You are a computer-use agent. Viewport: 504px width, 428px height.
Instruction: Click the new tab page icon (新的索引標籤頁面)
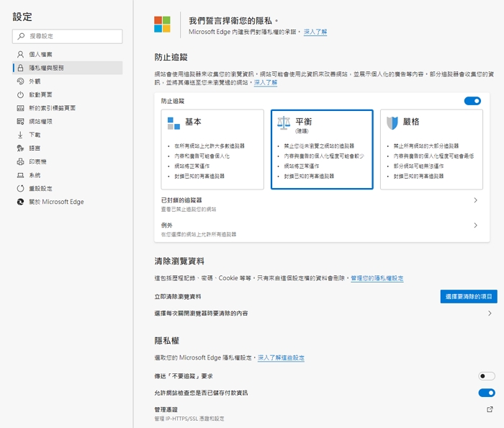coord(20,108)
